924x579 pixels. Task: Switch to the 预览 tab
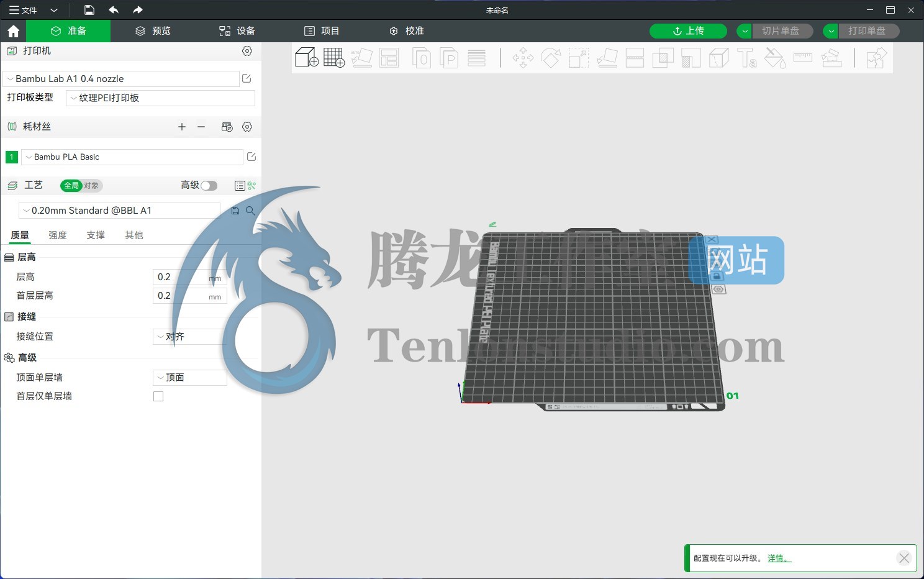pyautogui.click(x=153, y=31)
